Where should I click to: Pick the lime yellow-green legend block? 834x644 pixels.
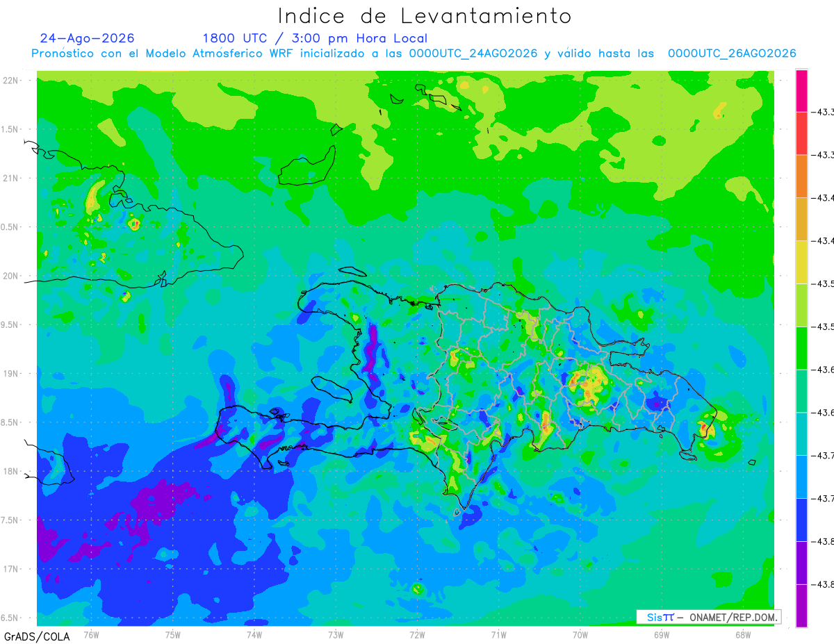coord(801,305)
